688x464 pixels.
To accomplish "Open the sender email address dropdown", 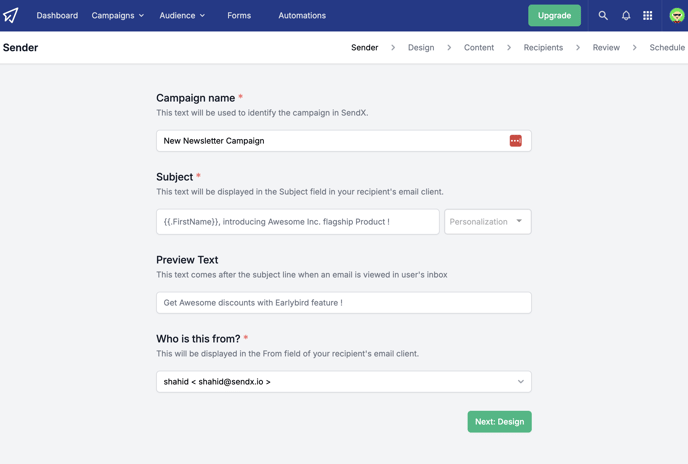I will pos(344,381).
